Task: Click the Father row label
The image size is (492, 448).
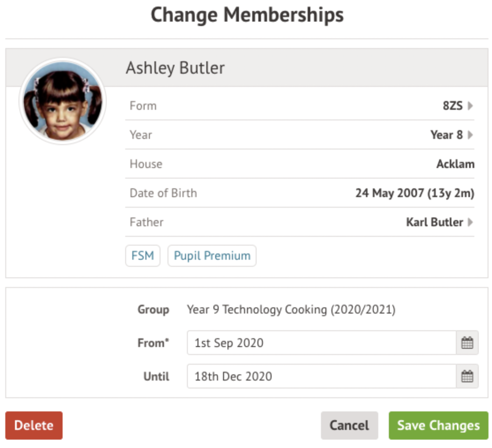Action: point(146,222)
